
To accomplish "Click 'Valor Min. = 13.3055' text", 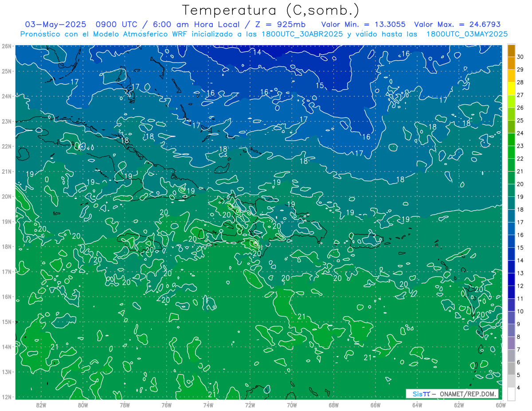I will [363, 24].
